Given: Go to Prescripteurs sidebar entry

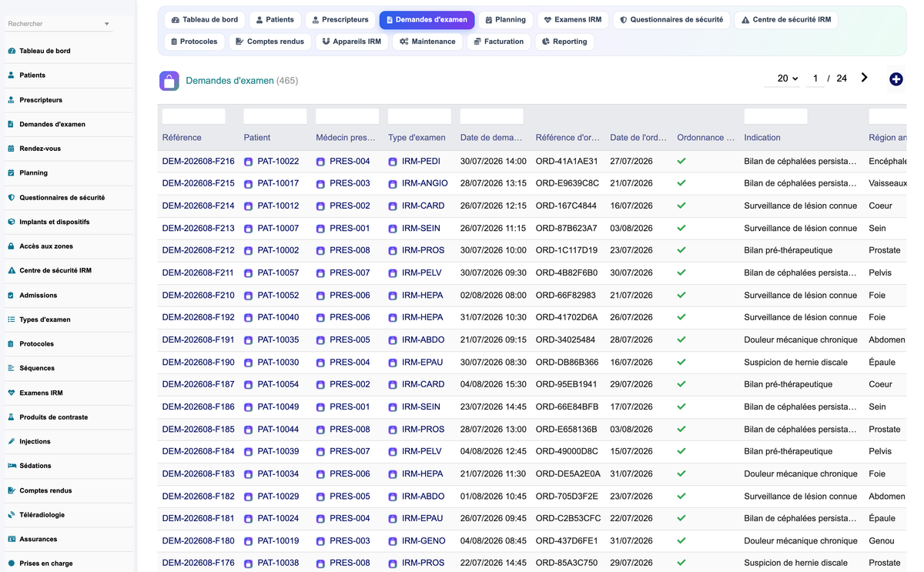Looking at the screenshot, I should click(41, 100).
